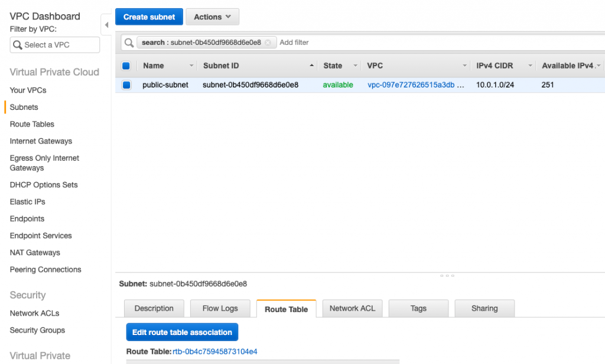Sort by Subnet ID using the ascending arrow
This screenshot has width=605, height=364.
[311, 66]
